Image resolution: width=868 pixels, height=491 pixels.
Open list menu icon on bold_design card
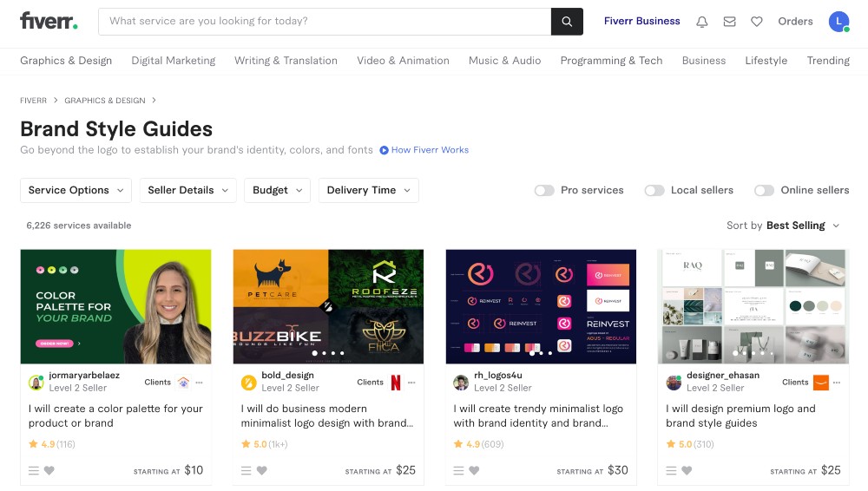(x=247, y=470)
